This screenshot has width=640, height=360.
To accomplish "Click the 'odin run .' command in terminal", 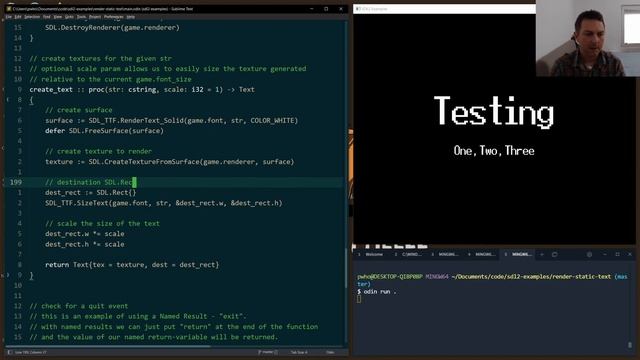I will point(380,291).
